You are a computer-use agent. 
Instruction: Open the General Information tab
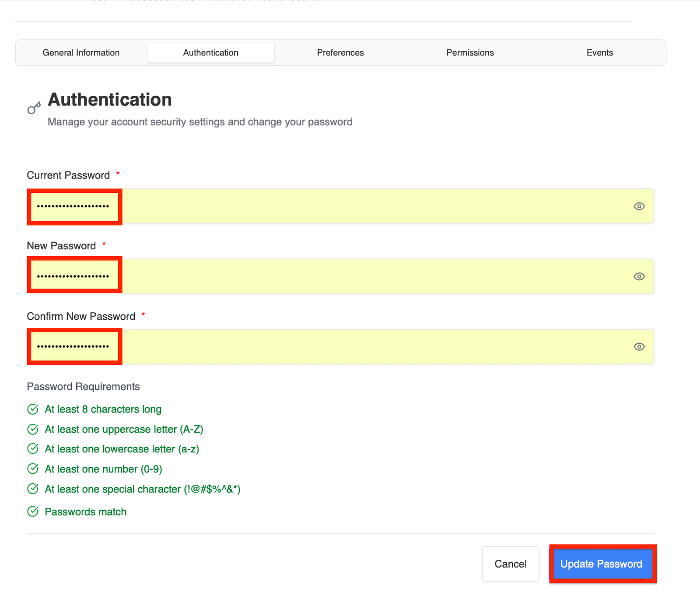point(81,52)
